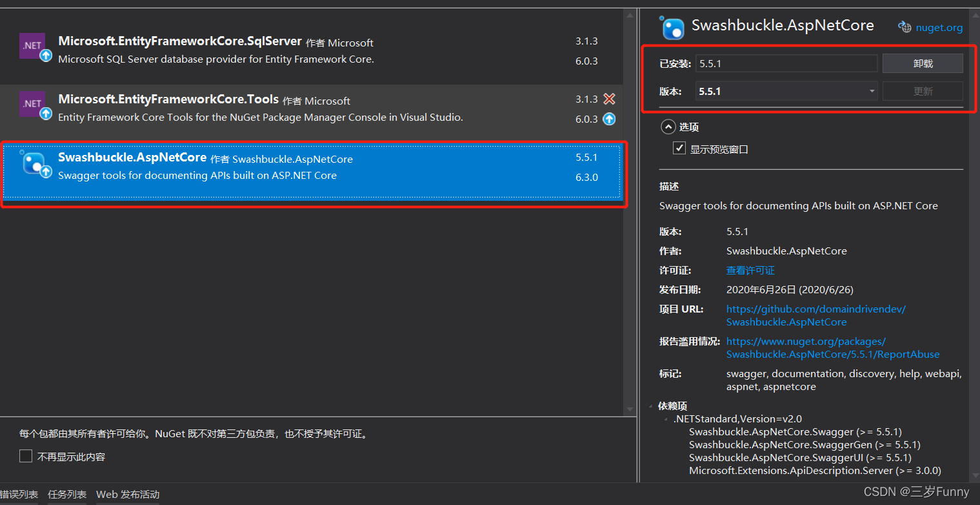The width and height of the screenshot is (980, 505).
Task: Click the 更新 button
Action: point(923,91)
